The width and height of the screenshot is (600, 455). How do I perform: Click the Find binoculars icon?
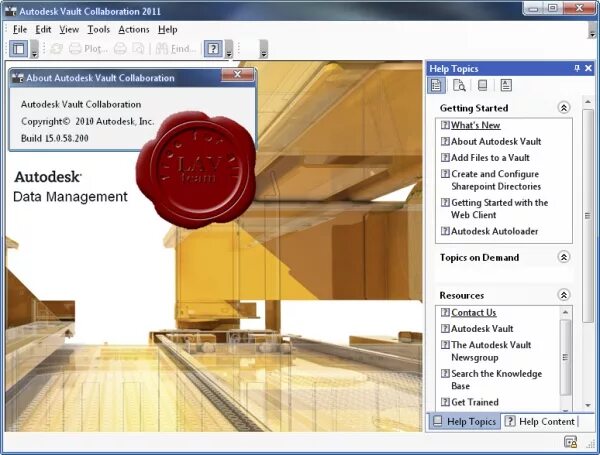click(161, 49)
